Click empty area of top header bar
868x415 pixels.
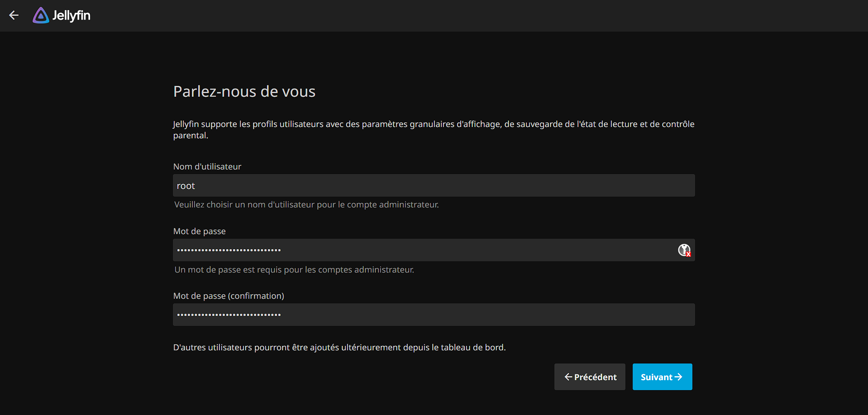click(453, 16)
